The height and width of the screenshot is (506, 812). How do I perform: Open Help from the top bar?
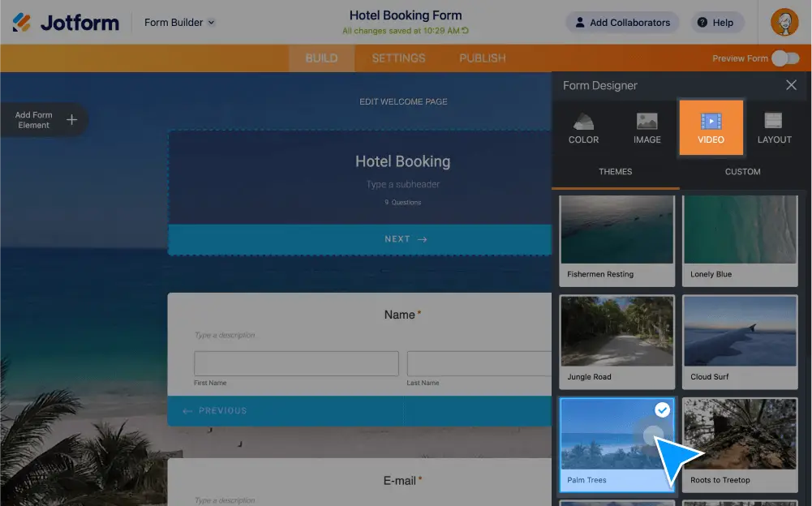tap(716, 22)
